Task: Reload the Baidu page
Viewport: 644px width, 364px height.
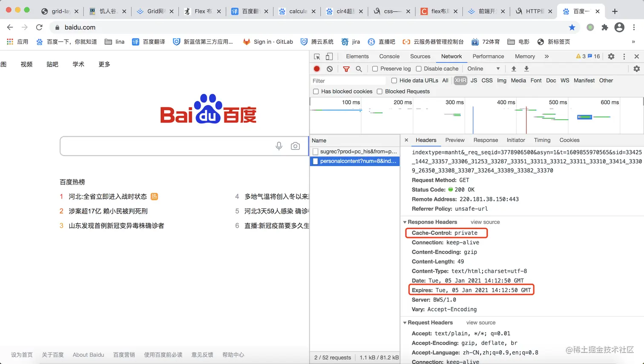Action: 39,27
